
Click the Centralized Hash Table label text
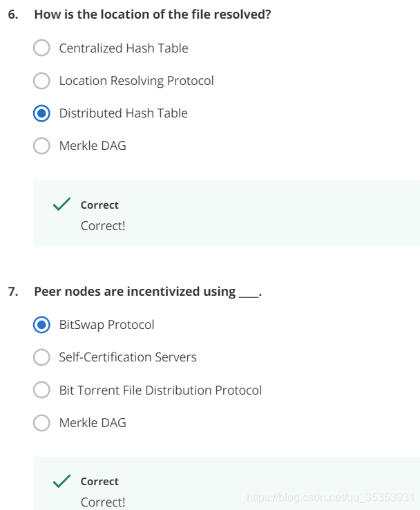tap(124, 48)
